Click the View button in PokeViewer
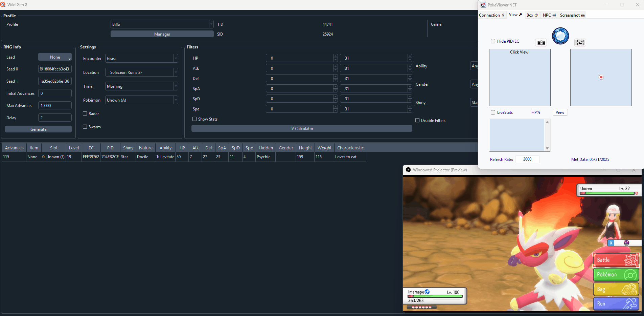This screenshot has width=644, height=316. (x=560, y=112)
